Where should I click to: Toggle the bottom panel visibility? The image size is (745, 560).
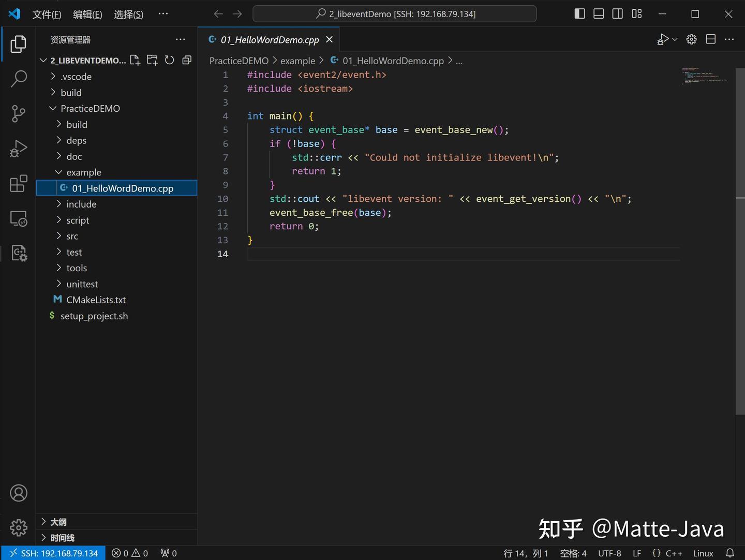tap(598, 13)
